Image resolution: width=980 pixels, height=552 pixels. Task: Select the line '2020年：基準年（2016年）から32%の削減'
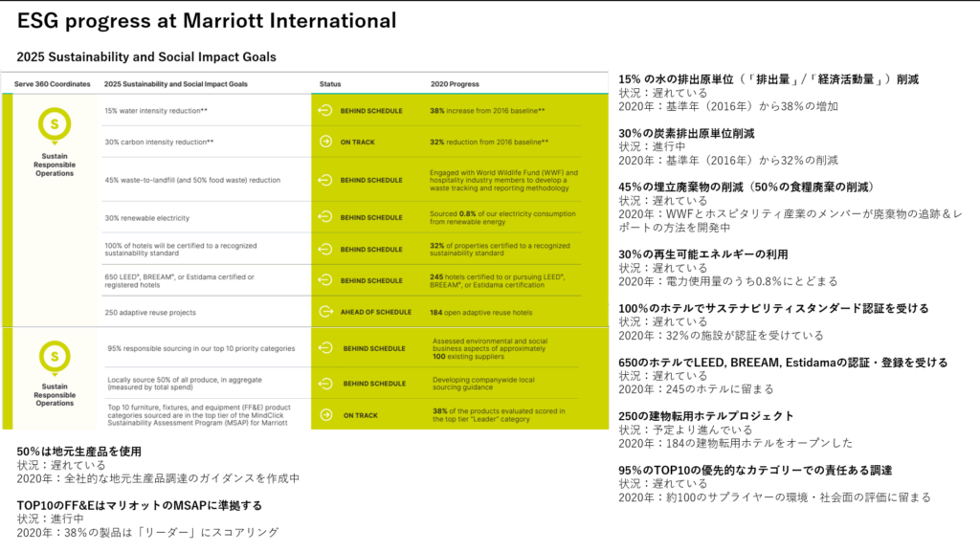[728, 160]
